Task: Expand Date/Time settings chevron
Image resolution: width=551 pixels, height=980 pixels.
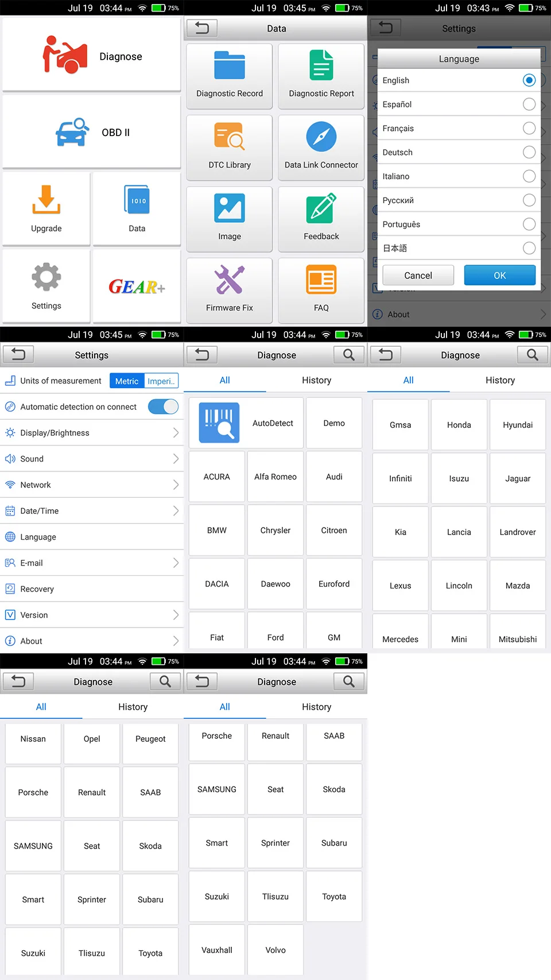Action: 176,511
